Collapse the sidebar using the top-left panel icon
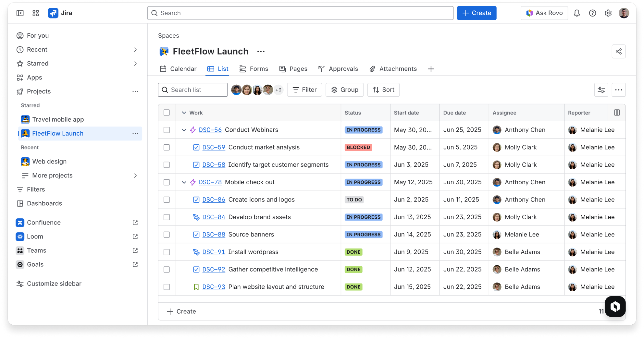The height and width of the screenshot is (338, 644). pos(20,13)
